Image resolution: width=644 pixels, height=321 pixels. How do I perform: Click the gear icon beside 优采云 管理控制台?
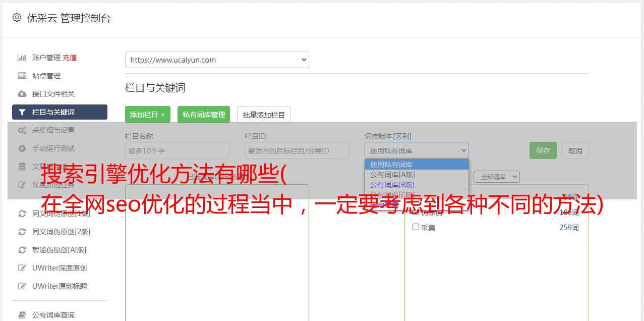coord(17,18)
